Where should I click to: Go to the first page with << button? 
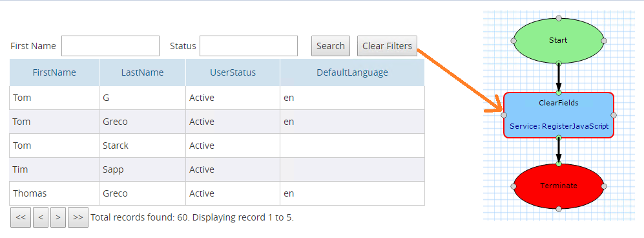(x=21, y=217)
